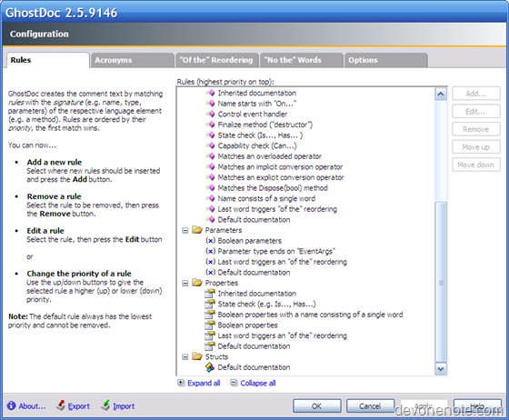This screenshot has width=509, height=420.
Task: Click the rules list vertical scrollbar thumb
Action: (x=441, y=282)
